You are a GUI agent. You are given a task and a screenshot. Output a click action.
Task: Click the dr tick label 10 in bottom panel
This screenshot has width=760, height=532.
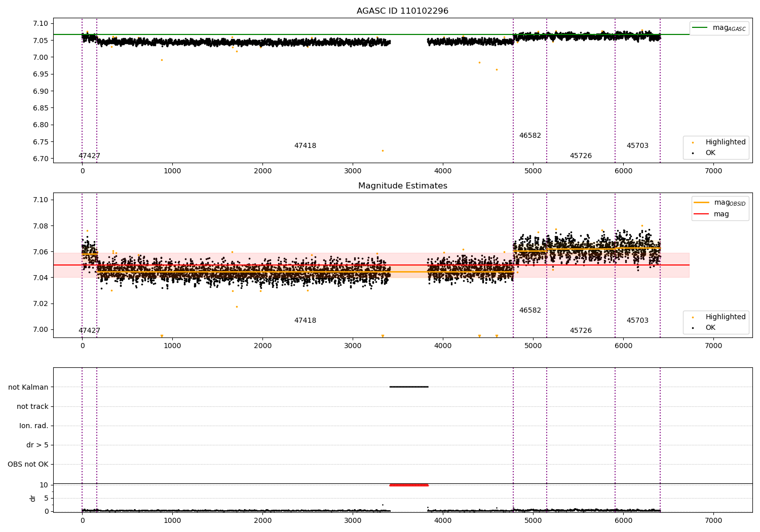(44, 485)
